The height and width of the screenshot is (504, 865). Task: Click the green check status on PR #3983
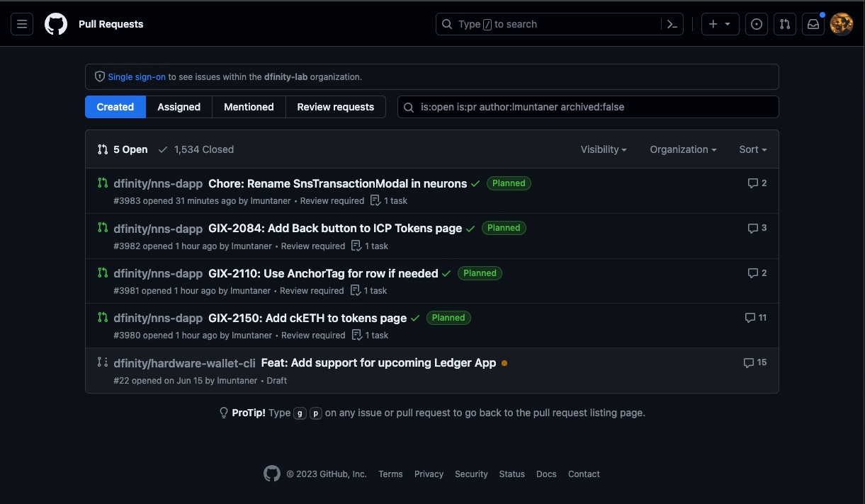(475, 183)
